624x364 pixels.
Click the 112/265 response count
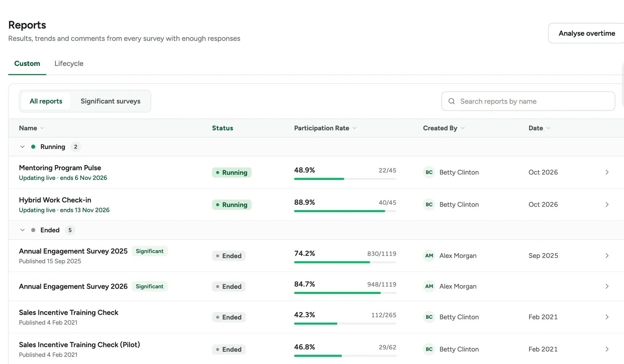[x=383, y=315]
